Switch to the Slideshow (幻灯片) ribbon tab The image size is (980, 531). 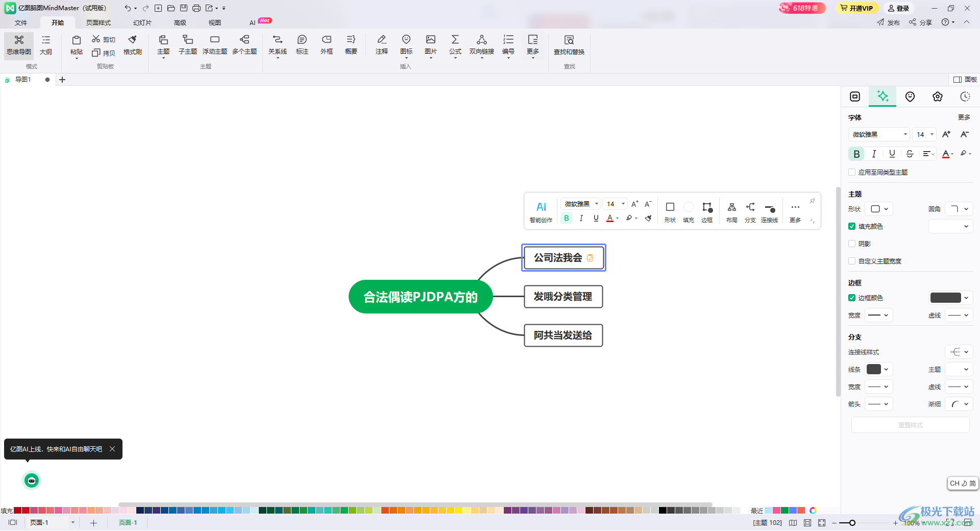tap(142, 22)
